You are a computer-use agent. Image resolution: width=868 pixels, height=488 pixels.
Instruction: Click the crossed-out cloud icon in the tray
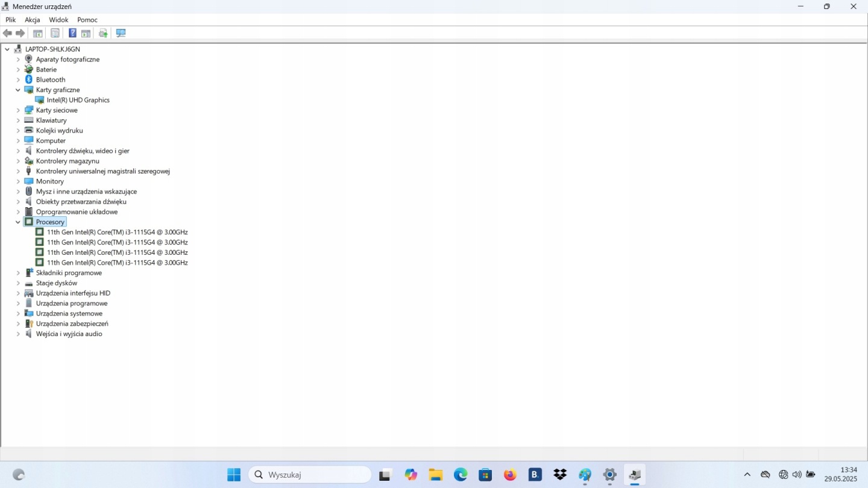766,475
